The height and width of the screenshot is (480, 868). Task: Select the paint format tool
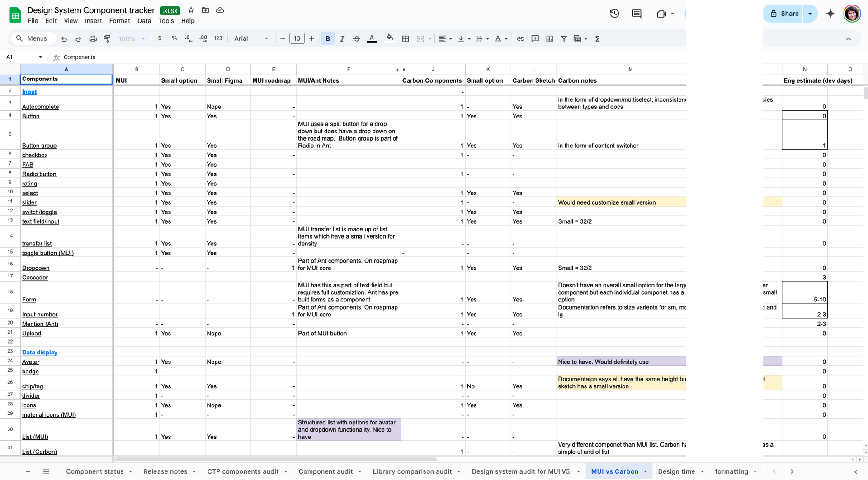click(107, 39)
